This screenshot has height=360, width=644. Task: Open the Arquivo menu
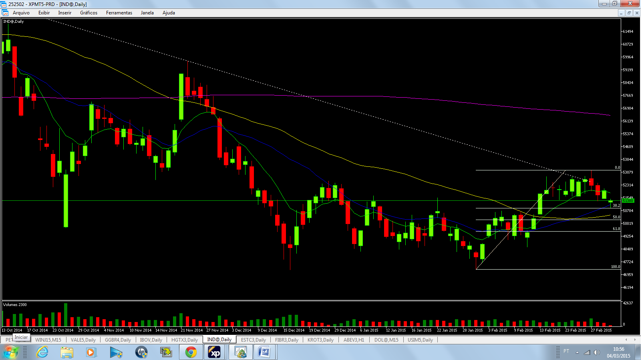click(21, 13)
